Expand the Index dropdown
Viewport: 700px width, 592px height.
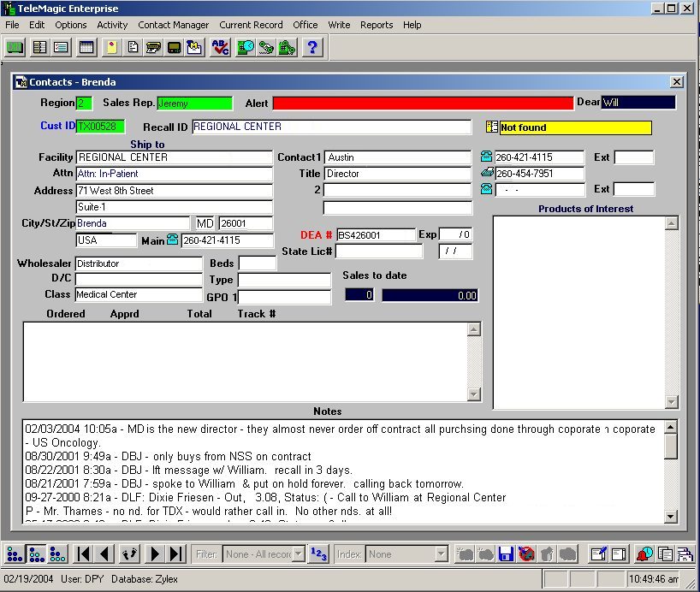coord(441,554)
